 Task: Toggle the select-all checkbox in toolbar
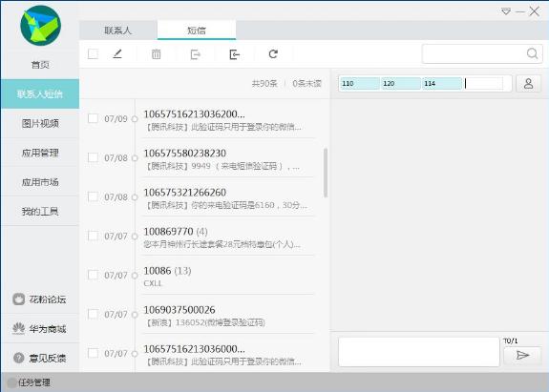click(x=93, y=53)
